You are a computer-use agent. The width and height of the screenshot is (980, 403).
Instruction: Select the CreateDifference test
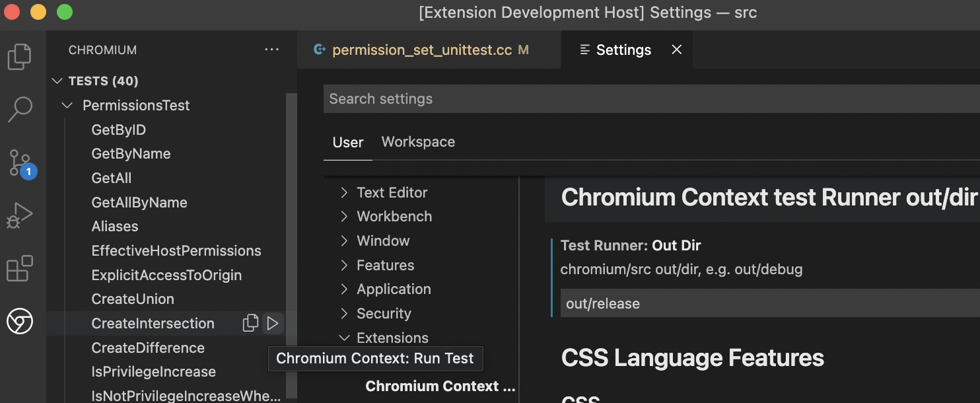point(148,348)
